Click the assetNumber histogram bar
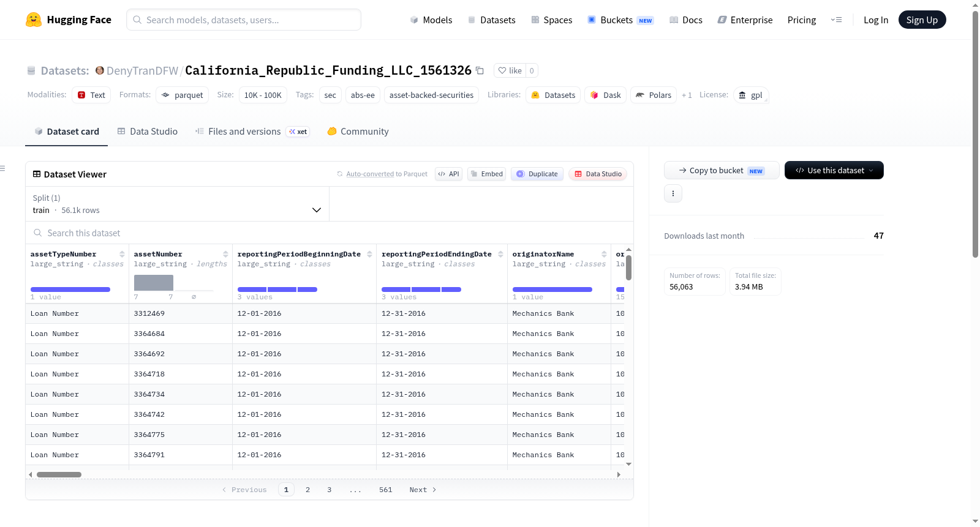The width and height of the screenshot is (980, 527). tap(154, 283)
